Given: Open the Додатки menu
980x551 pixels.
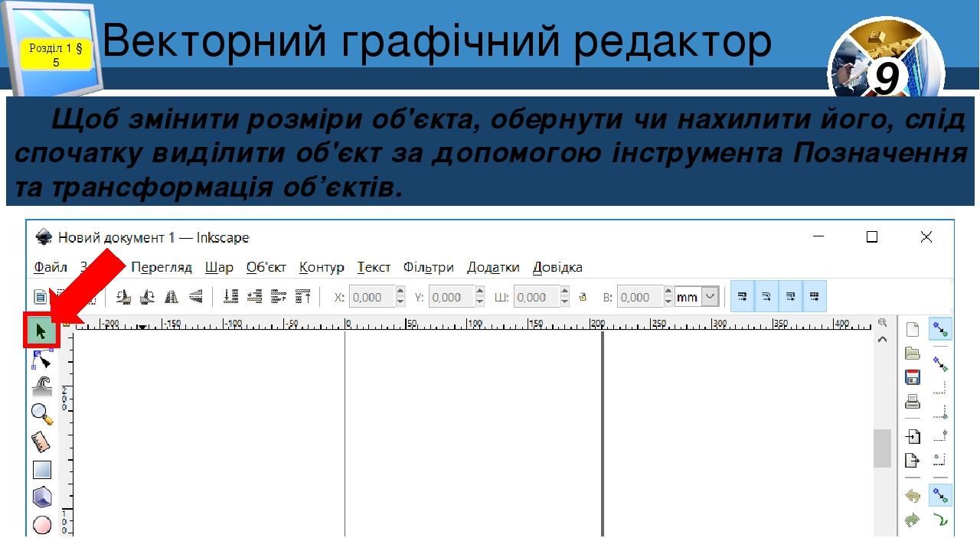Looking at the screenshot, I should [x=493, y=267].
